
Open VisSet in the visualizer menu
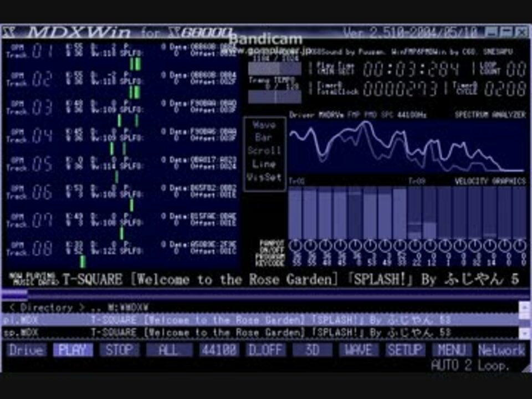coord(264,177)
